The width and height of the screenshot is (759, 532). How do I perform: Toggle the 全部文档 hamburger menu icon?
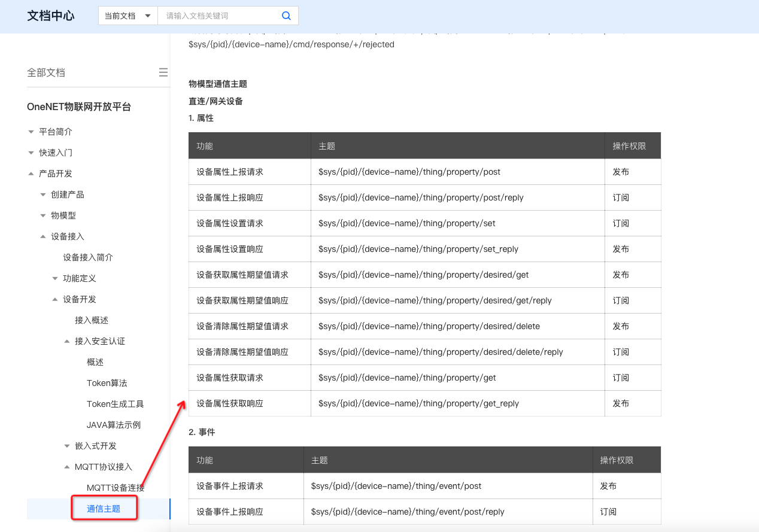pos(163,72)
